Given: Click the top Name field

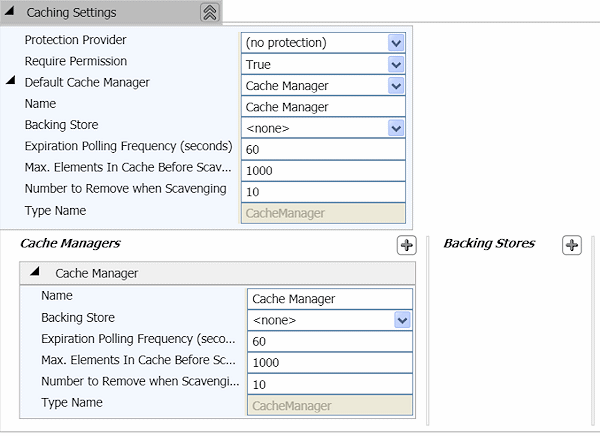Looking at the screenshot, I should click(x=322, y=107).
